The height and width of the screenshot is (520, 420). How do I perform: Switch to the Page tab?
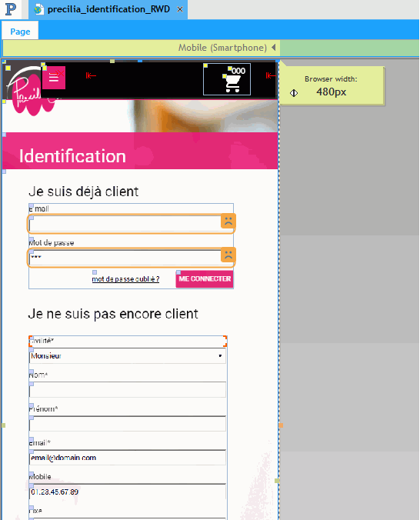[x=20, y=32]
